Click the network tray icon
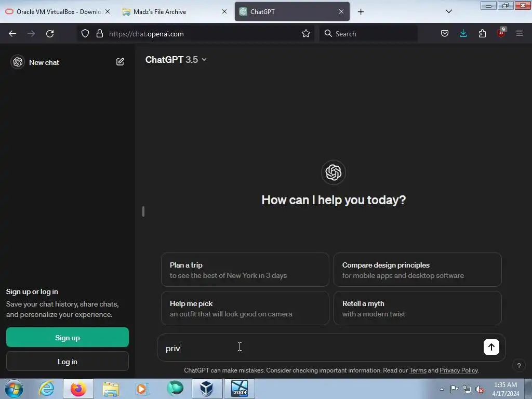This screenshot has width=532, height=399. coord(467,389)
